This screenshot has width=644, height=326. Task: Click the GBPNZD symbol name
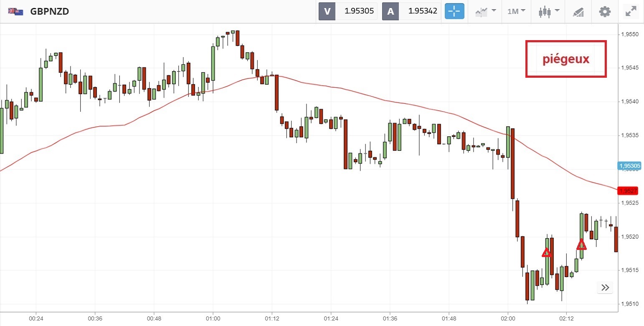point(49,11)
